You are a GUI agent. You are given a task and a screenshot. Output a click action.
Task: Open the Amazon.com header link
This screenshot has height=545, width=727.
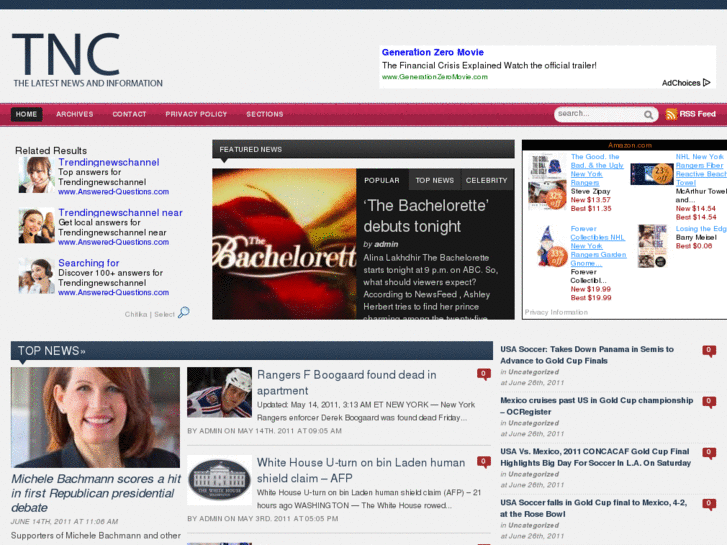pos(630,145)
